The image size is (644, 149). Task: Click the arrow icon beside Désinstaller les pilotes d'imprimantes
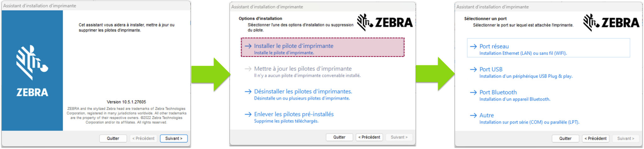[x=248, y=92]
